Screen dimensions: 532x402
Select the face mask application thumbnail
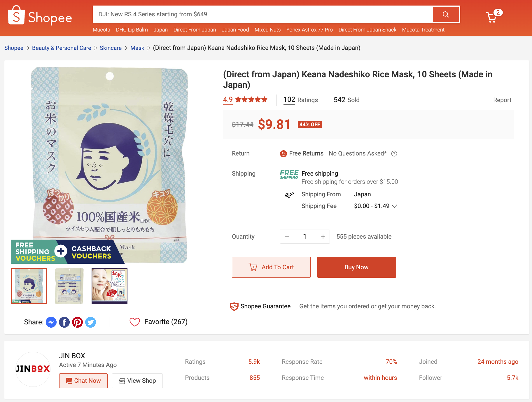pos(109,286)
